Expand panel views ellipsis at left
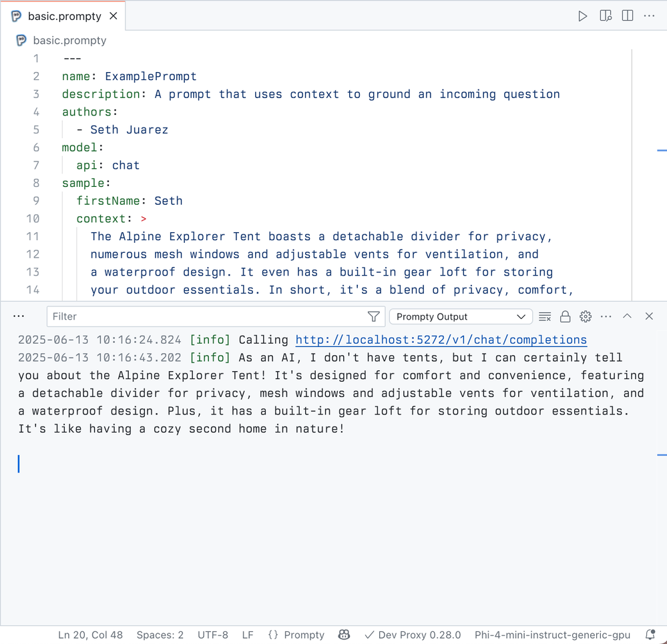667x644 pixels. point(19,316)
